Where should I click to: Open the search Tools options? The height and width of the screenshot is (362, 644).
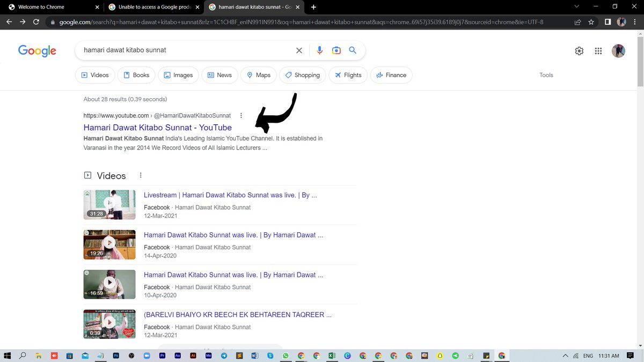click(x=546, y=75)
